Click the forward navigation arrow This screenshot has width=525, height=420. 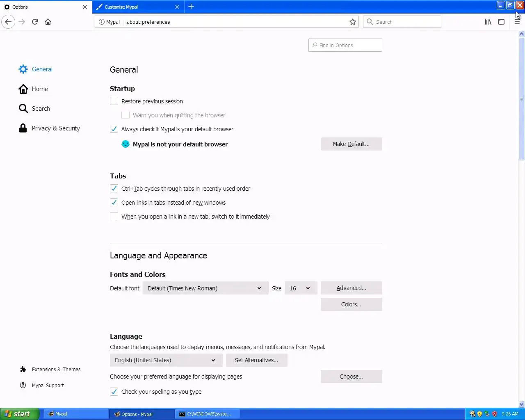click(22, 22)
